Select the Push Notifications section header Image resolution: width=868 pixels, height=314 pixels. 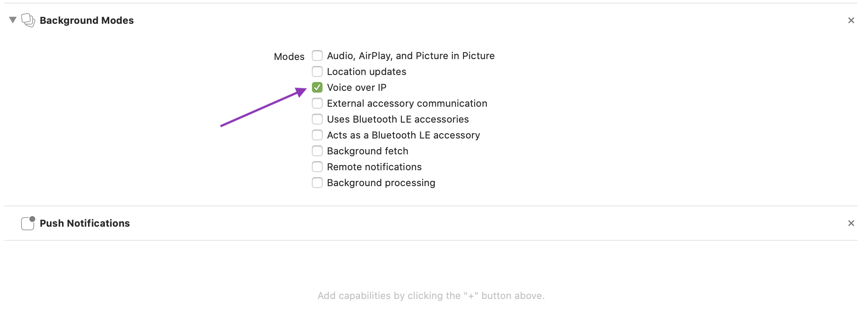tap(85, 223)
